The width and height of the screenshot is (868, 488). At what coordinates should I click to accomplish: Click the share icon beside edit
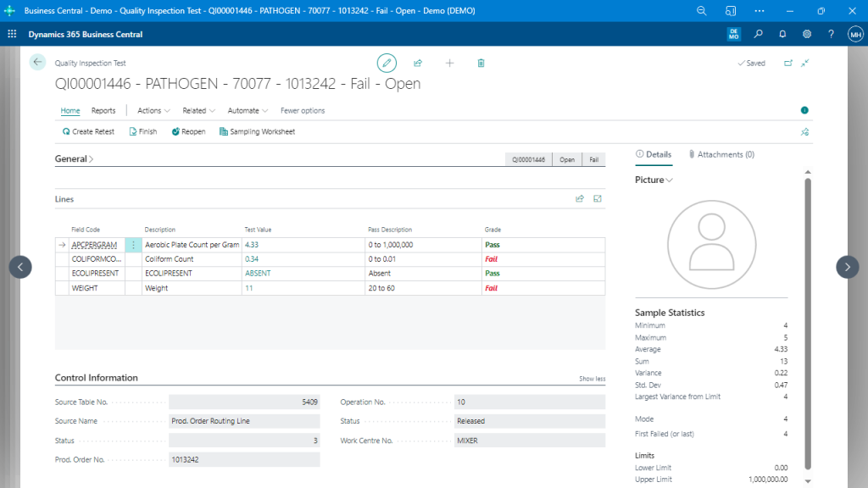coord(418,63)
